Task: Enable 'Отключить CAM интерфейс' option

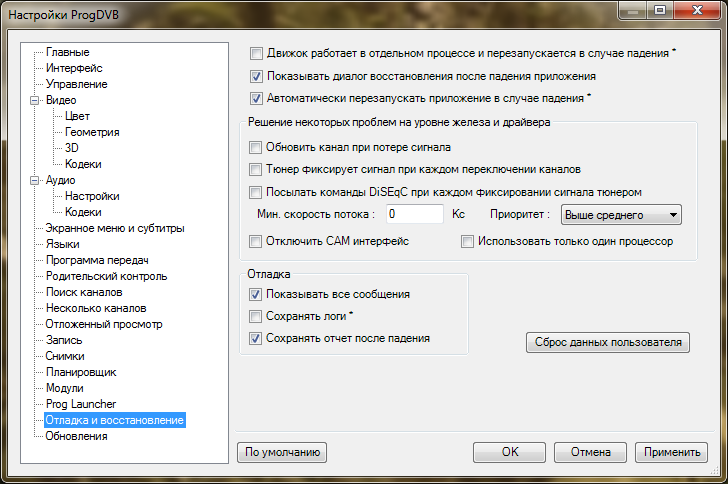Action: 257,241
